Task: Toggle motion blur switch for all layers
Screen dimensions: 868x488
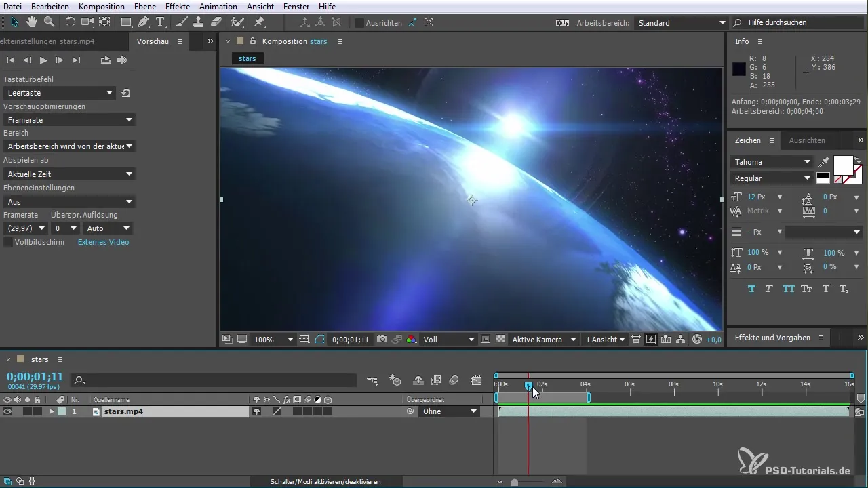Action: click(x=454, y=381)
